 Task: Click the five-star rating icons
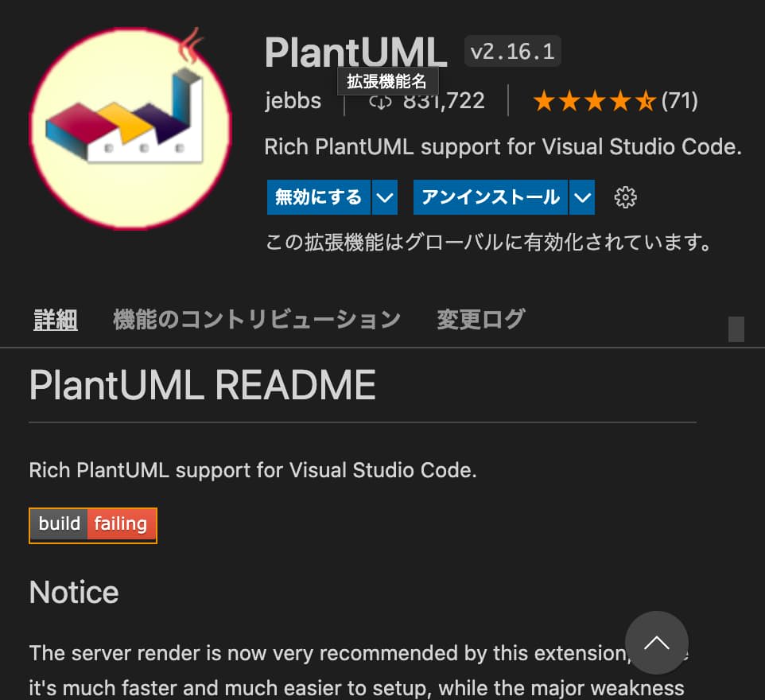(594, 102)
